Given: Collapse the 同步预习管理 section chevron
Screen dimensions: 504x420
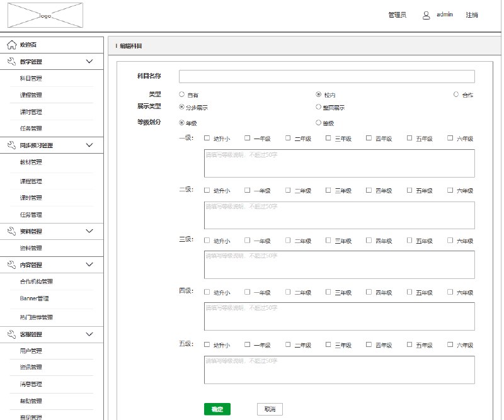Looking at the screenshot, I should point(89,145).
